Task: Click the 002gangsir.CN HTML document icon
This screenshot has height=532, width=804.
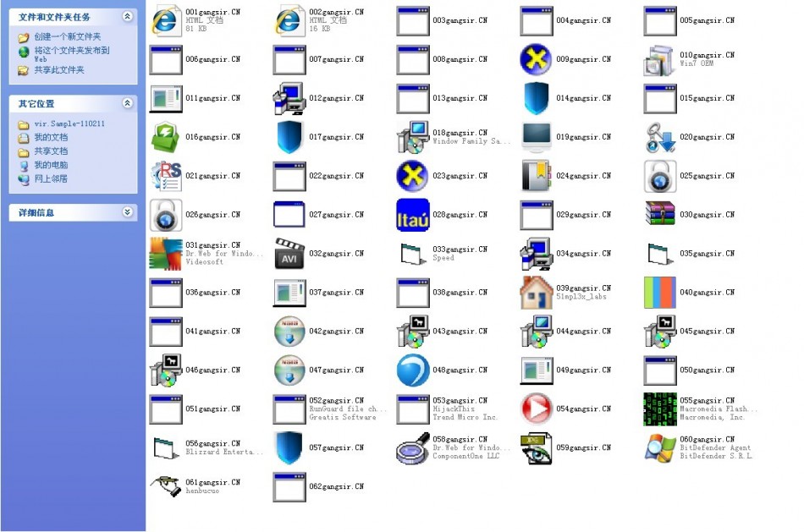Action: pos(289,20)
